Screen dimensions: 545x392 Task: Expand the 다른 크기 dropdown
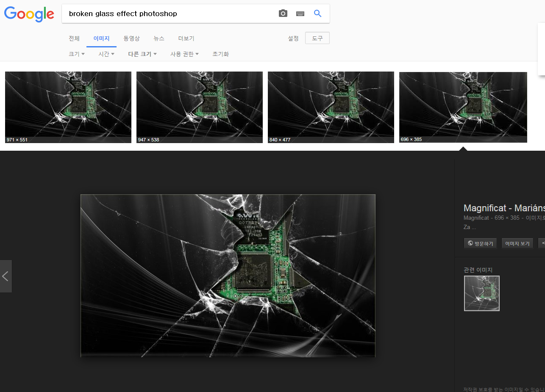point(142,54)
